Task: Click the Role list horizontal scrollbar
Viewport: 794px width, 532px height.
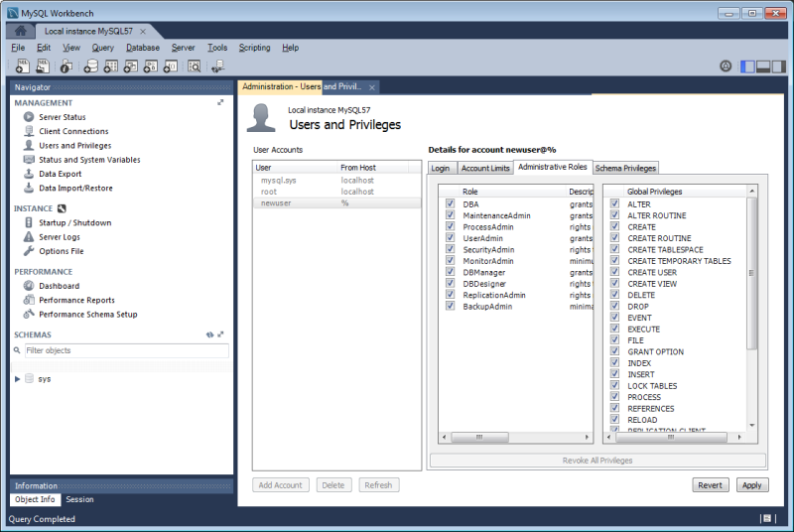Action: [479, 437]
